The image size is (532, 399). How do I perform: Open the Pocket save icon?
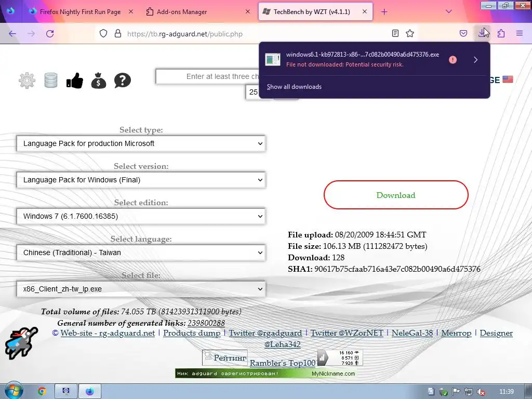pos(463,34)
